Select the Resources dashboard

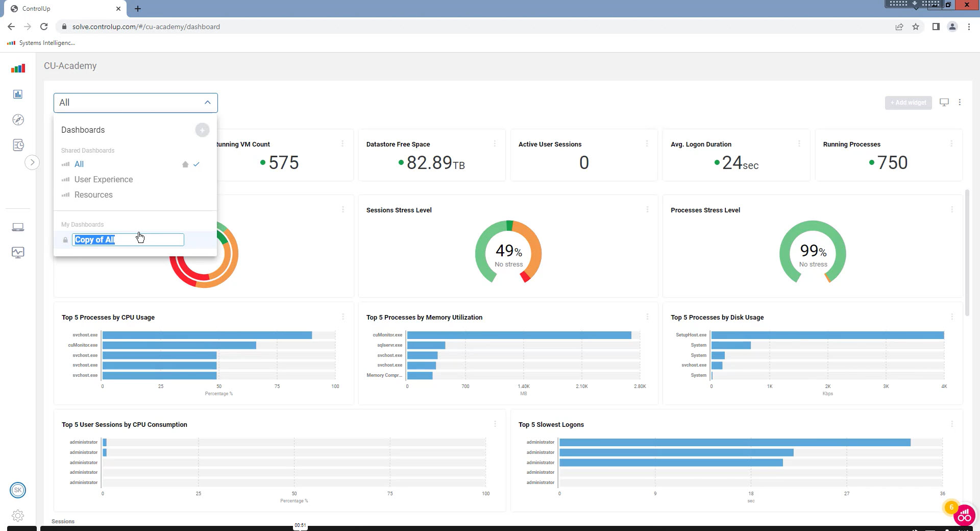[x=93, y=195]
